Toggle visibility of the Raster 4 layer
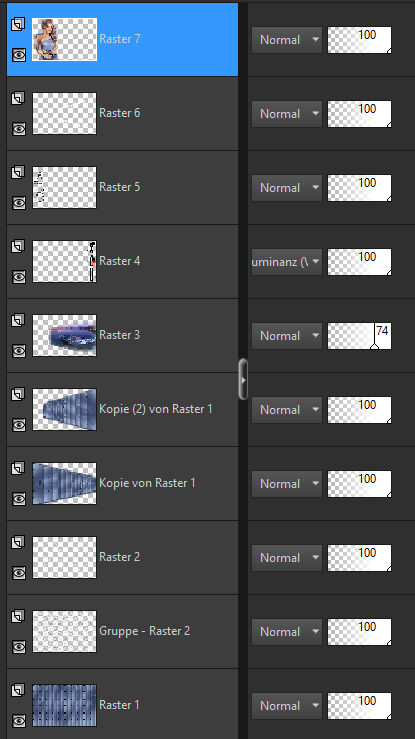Screen dimensions: 415x739 [x=19, y=277]
